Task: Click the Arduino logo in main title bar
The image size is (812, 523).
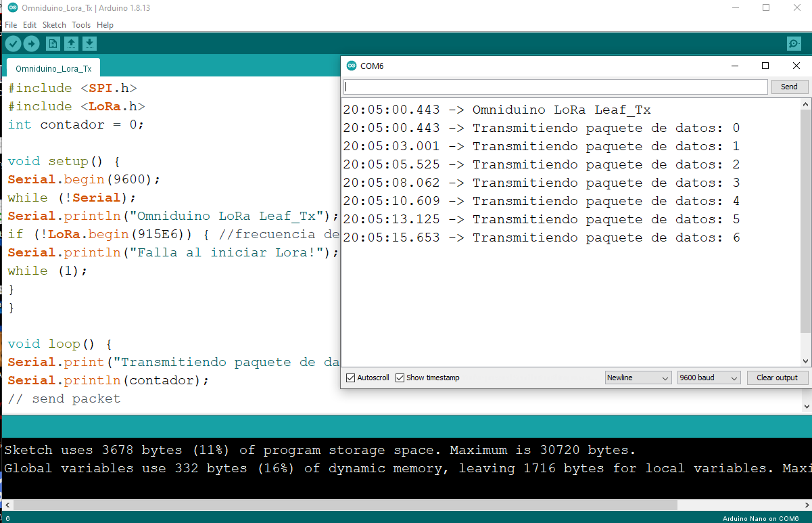Action: (13, 7)
